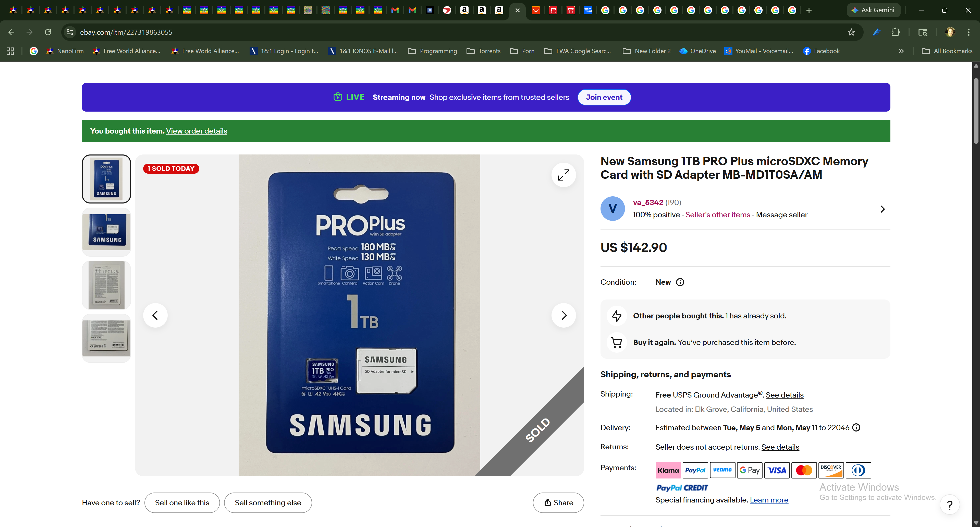Image resolution: width=980 pixels, height=527 pixels.
Task: Click the page vertical scrollbar thumb
Action: click(x=976, y=111)
